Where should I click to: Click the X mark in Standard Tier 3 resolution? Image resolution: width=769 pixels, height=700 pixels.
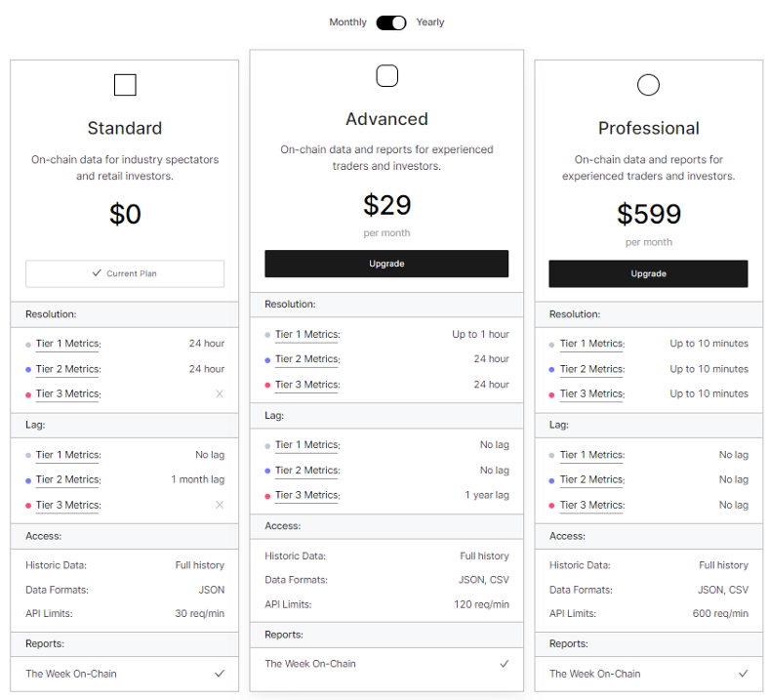pos(220,394)
